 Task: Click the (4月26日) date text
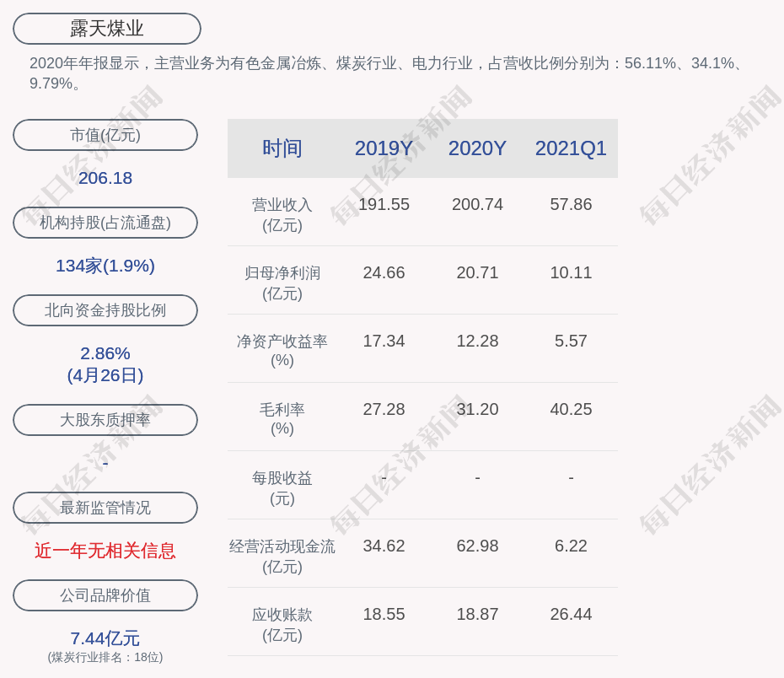(105, 375)
